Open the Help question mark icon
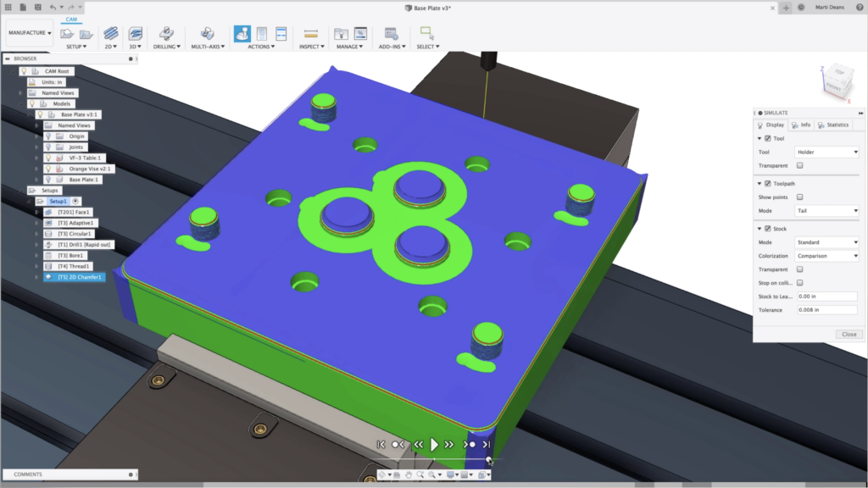This screenshot has height=488, width=868. point(860,7)
